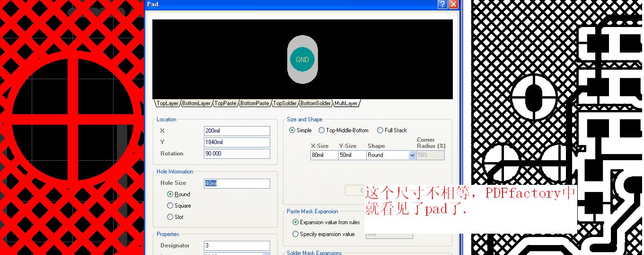
Task: Edit the Hole Size field
Action: tap(237, 183)
